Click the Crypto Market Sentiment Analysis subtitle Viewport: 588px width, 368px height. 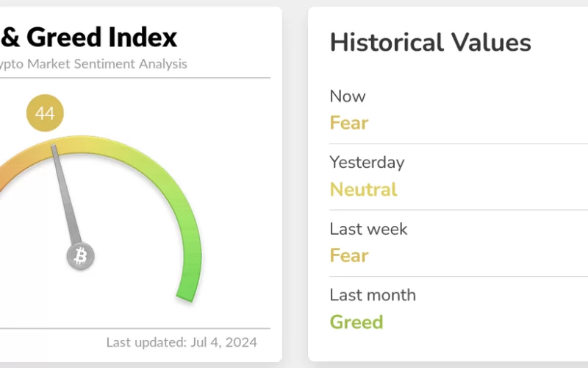93,63
